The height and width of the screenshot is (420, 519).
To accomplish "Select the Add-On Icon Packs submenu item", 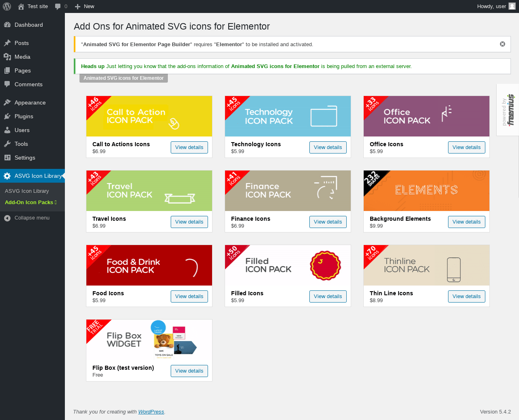I will [x=31, y=202].
